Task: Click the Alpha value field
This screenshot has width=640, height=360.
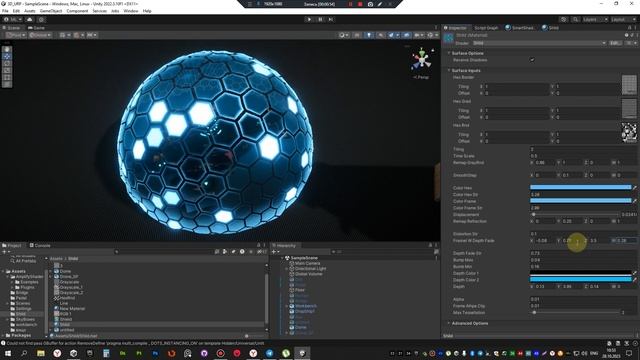Action: [583, 299]
